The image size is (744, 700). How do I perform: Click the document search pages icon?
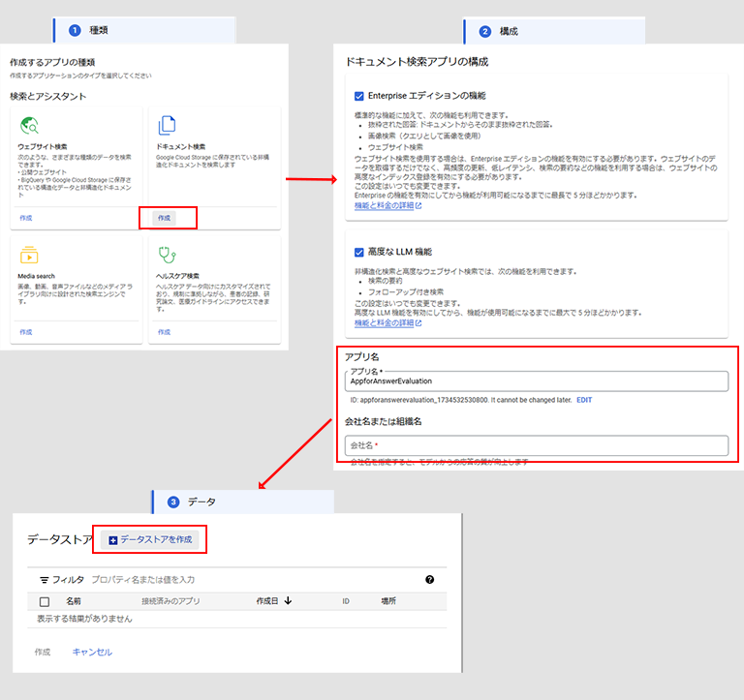click(x=167, y=125)
